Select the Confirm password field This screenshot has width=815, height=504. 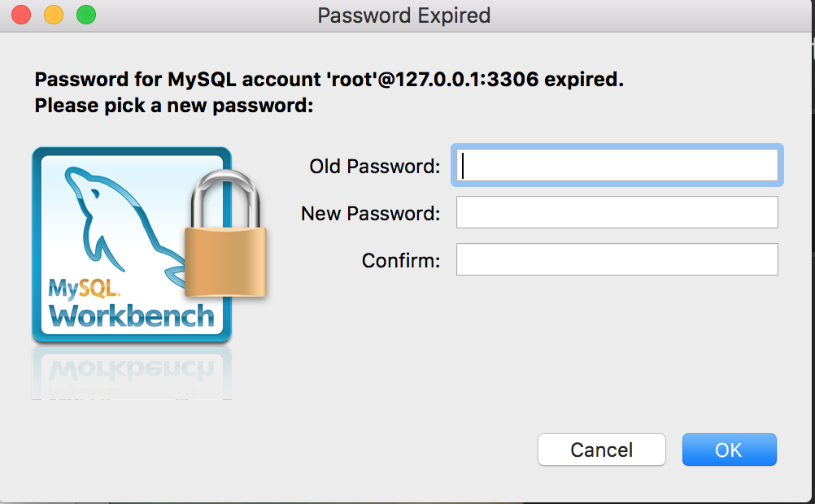click(617, 259)
